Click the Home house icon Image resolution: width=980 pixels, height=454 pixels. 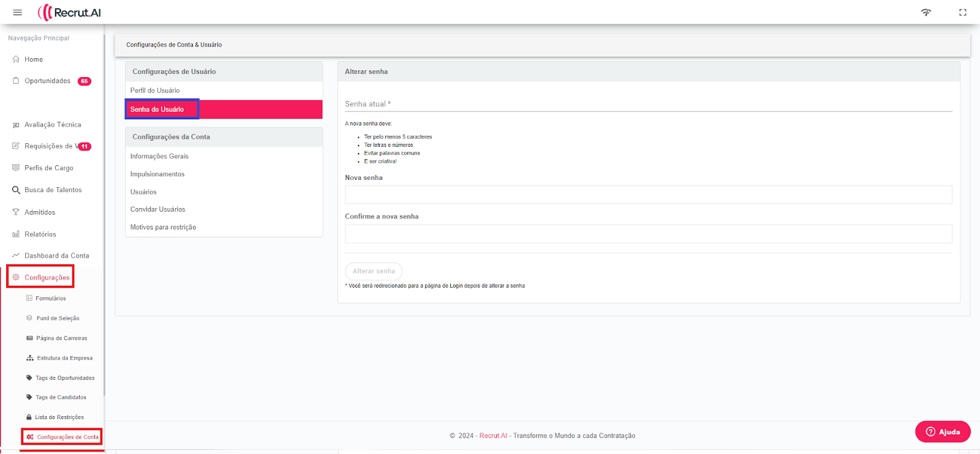16,59
